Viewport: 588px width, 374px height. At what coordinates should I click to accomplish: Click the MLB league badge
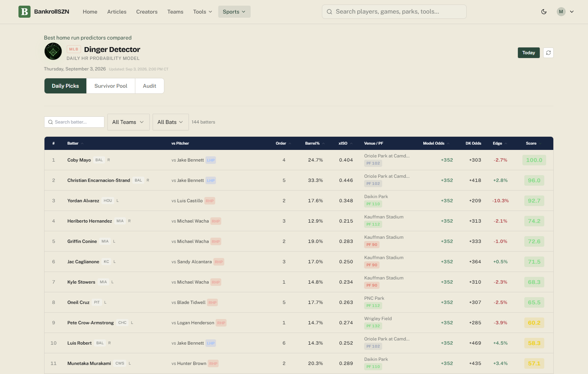click(x=74, y=49)
